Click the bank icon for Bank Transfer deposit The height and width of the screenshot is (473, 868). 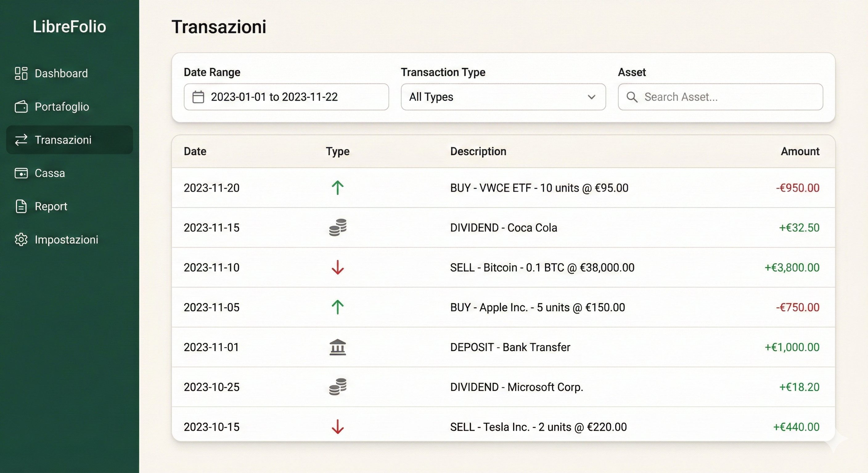[x=338, y=347]
